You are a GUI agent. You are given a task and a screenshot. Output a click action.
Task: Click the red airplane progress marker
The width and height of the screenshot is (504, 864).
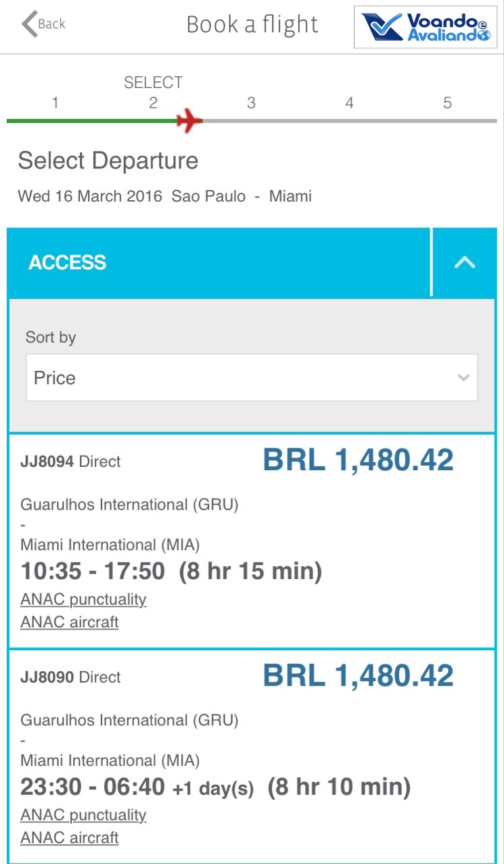coord(189,121)
